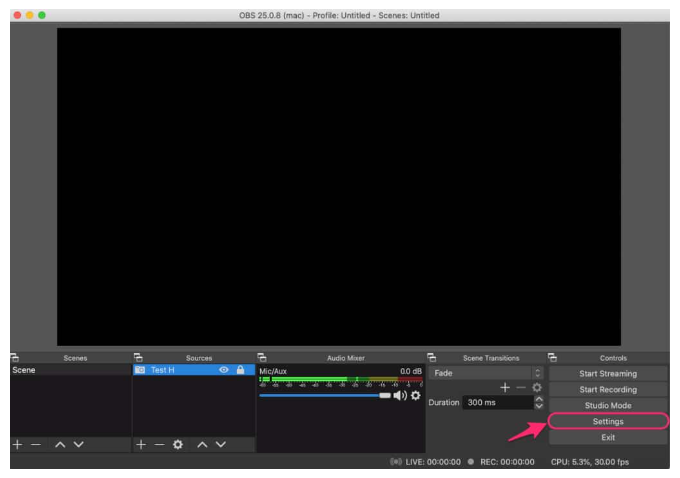Click the 0.0 dB level readout
This screenshot has height=478, width=680.
tap(411, 371)
